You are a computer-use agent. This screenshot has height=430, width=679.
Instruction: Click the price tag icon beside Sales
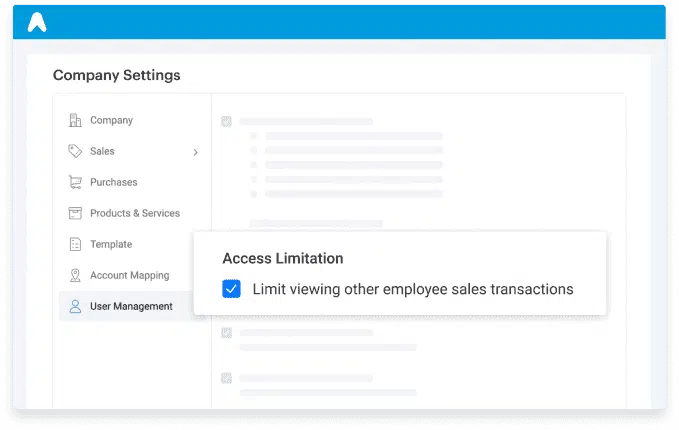[75, 152]
